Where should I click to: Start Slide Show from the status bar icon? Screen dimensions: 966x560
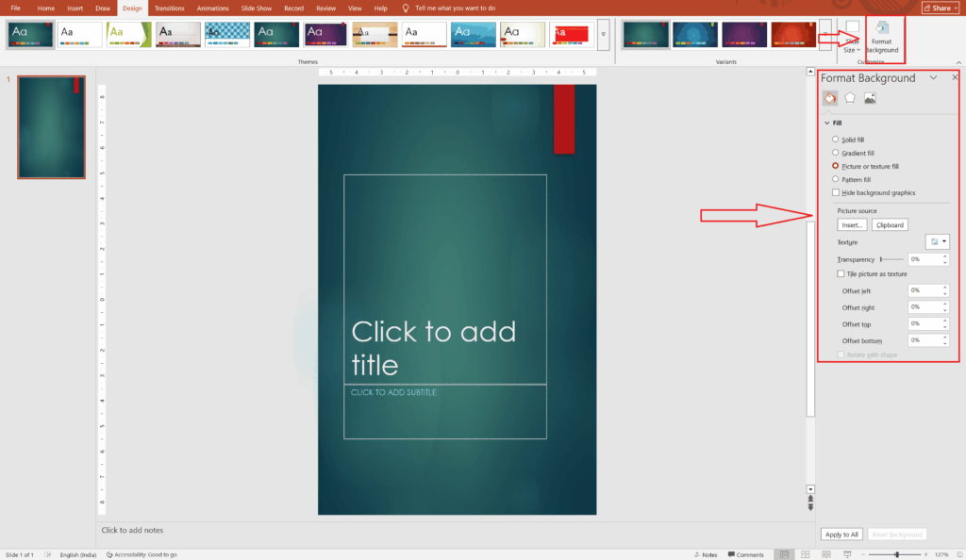click(848, 554)
